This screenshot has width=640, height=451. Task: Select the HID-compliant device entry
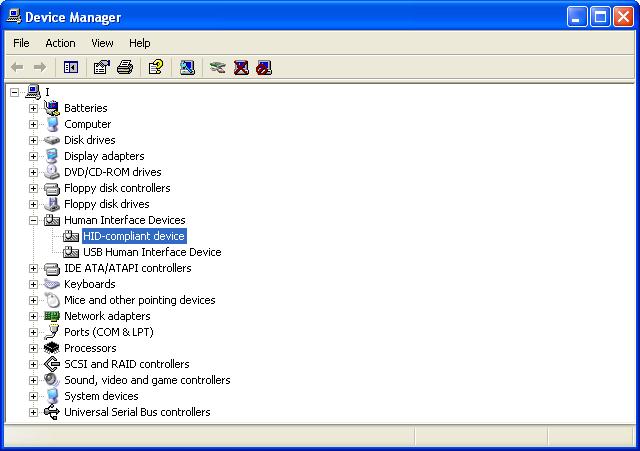coord(134,236)
